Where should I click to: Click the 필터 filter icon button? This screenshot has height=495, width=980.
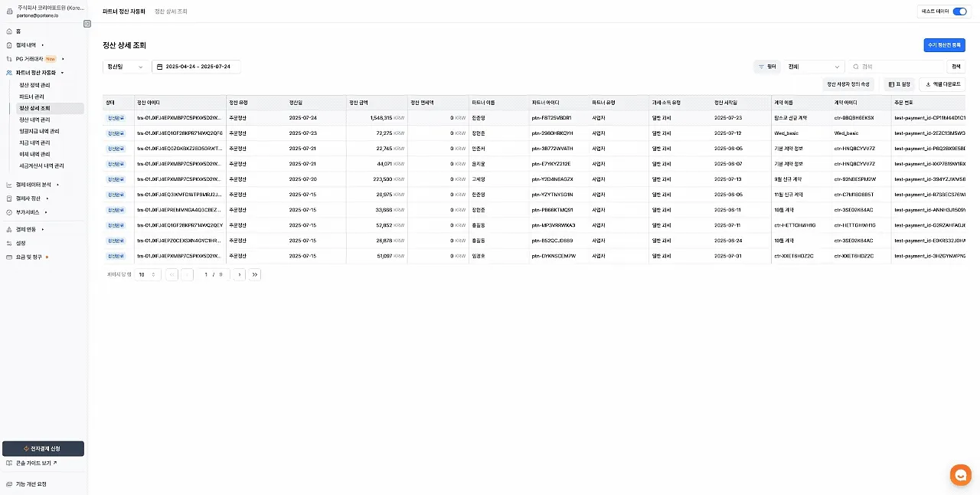[x=767, y=67]
